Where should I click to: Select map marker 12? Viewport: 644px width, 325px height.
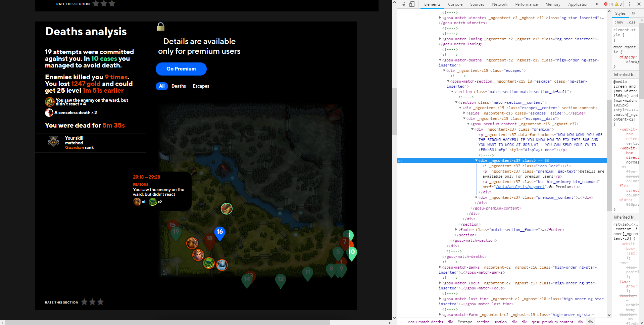pyautogui.click(x=281, y=281)
